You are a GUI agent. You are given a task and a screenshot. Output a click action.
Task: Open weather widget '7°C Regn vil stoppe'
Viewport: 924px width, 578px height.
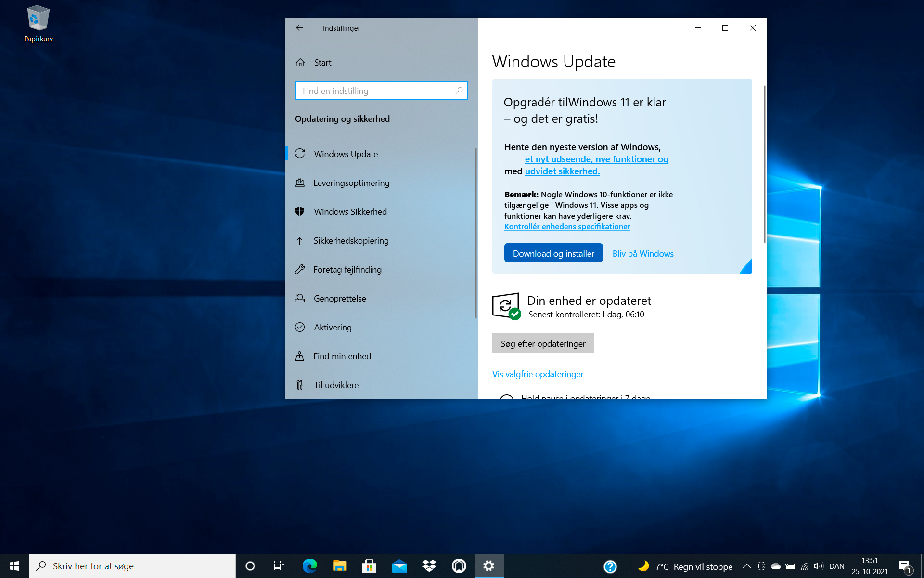(685, 566)
